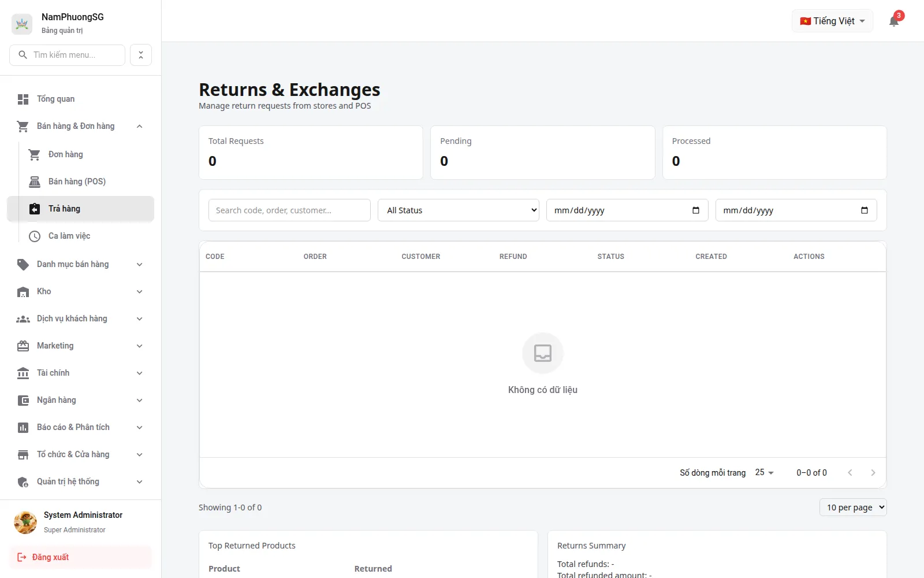The image size is (924, 578).
Task: Open the Tổng quan menu item
Action: click(81, 99)
